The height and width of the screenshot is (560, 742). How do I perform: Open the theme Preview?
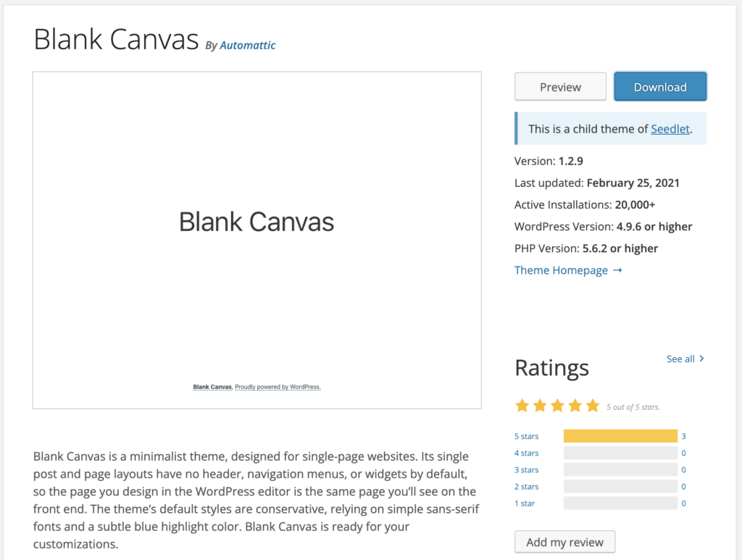click(560, 86)
